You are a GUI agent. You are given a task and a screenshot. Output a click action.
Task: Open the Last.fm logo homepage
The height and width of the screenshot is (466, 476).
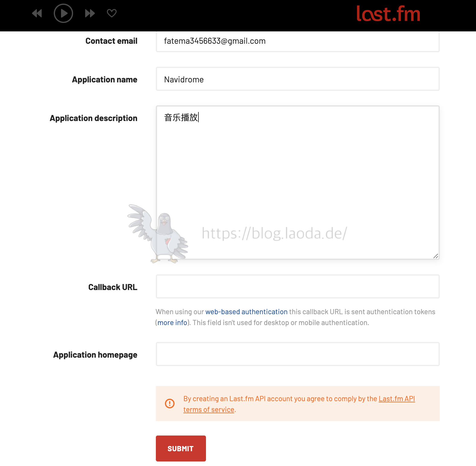pyautogui.click(x=388, y=14)
